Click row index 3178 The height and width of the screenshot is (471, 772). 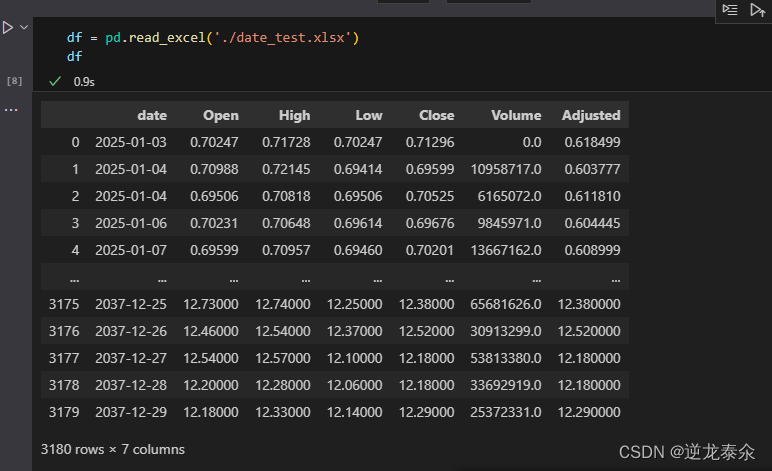(x=64, y=385)
